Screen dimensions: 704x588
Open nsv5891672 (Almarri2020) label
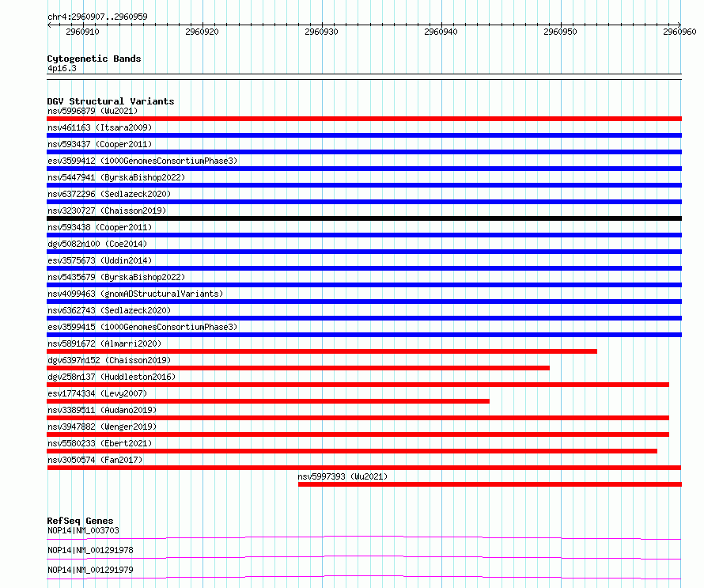click(104, 343)
